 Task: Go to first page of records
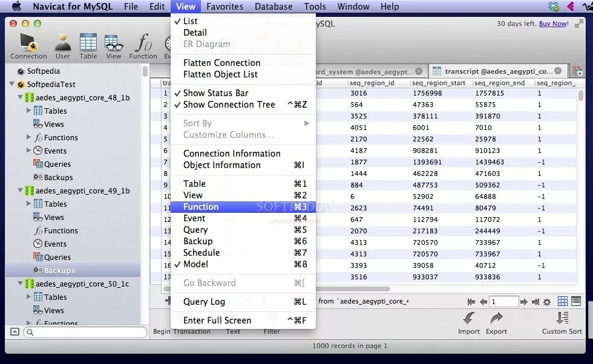click(x=471, y=302)
